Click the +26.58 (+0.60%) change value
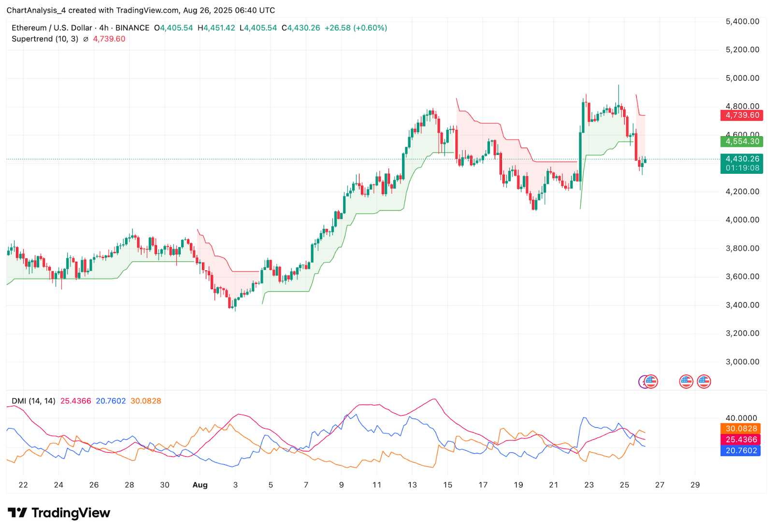The image size is (773, 532). coord(356,28)
